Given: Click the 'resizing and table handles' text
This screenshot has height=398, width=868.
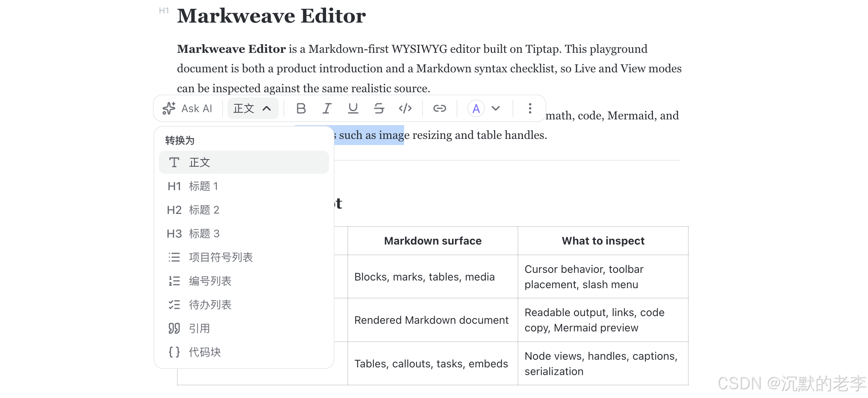Looking at the screenshot, I should click(x=479, y=135).
